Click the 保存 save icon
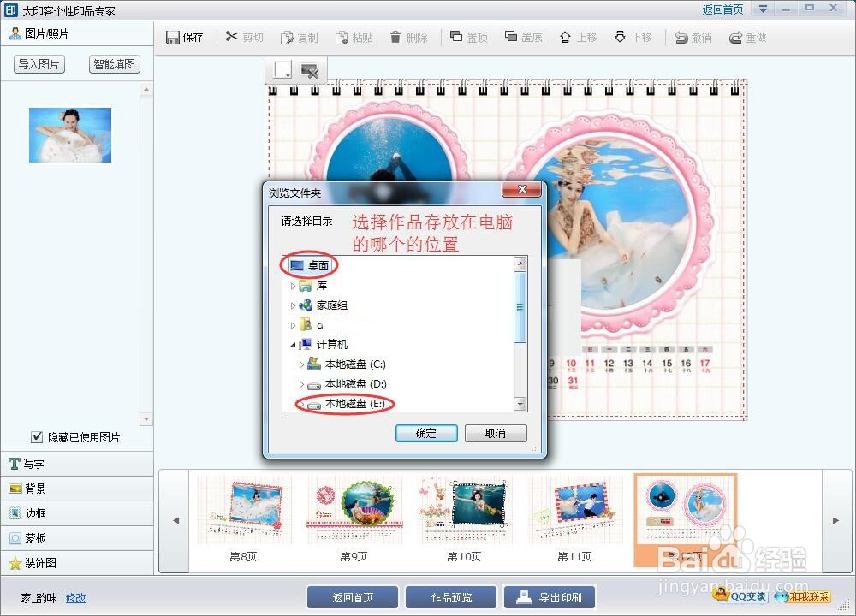This screenshot has width=856, height=616. point(184,37)
